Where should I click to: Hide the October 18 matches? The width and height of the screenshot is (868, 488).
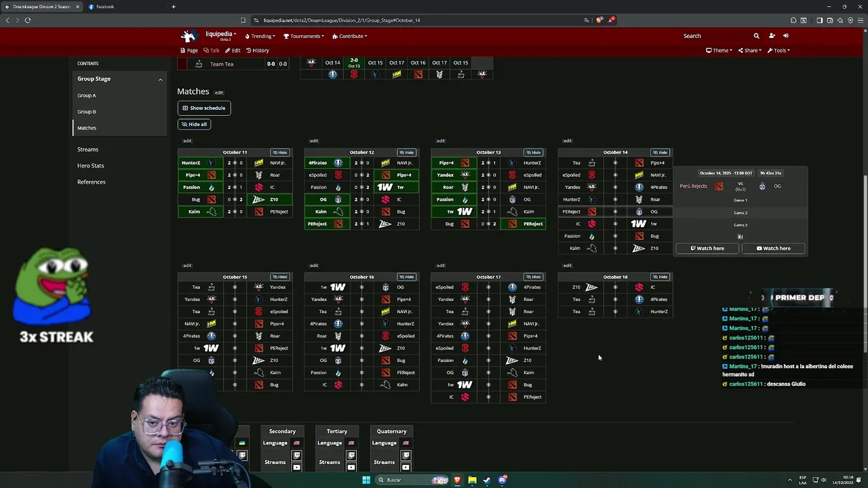pyautogui.click(x=660, y=277)
